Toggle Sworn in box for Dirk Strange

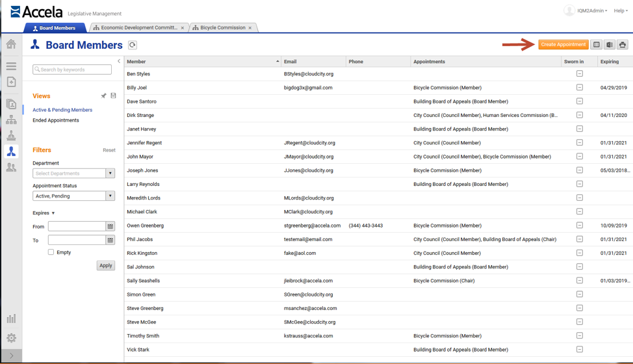[x=580, y=115]
